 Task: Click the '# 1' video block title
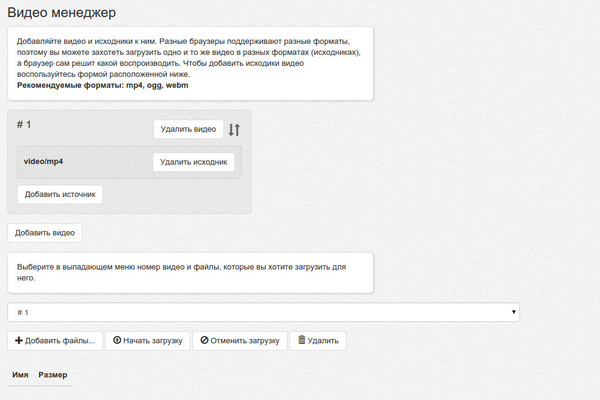(26, 123)
